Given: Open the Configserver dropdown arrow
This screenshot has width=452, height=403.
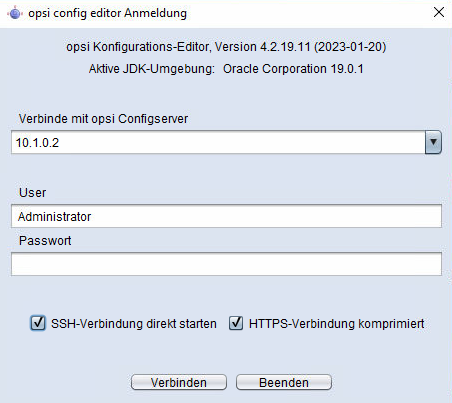Looking at the screenshot, I should (x=433, y=142).
